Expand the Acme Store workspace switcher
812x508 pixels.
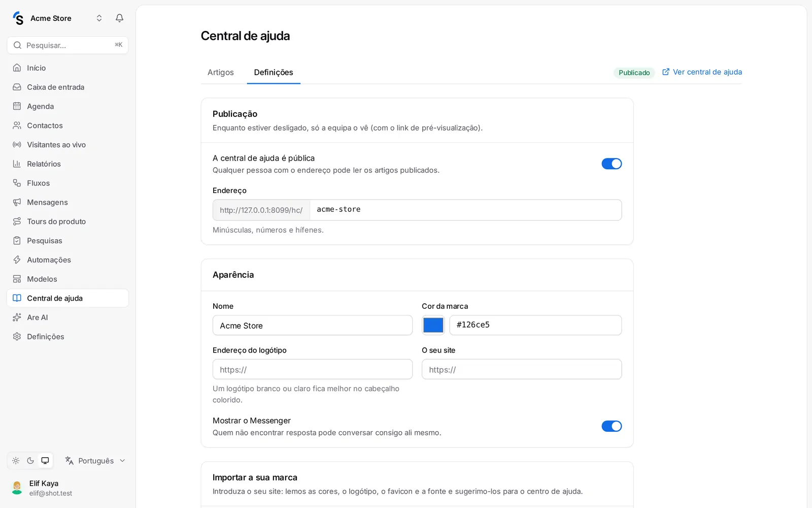coord(57,18)
